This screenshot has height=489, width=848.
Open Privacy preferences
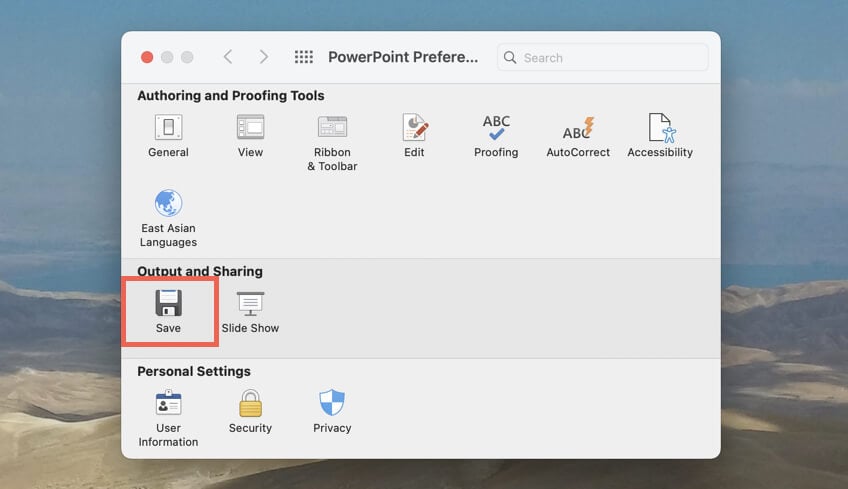coord(332,411)
